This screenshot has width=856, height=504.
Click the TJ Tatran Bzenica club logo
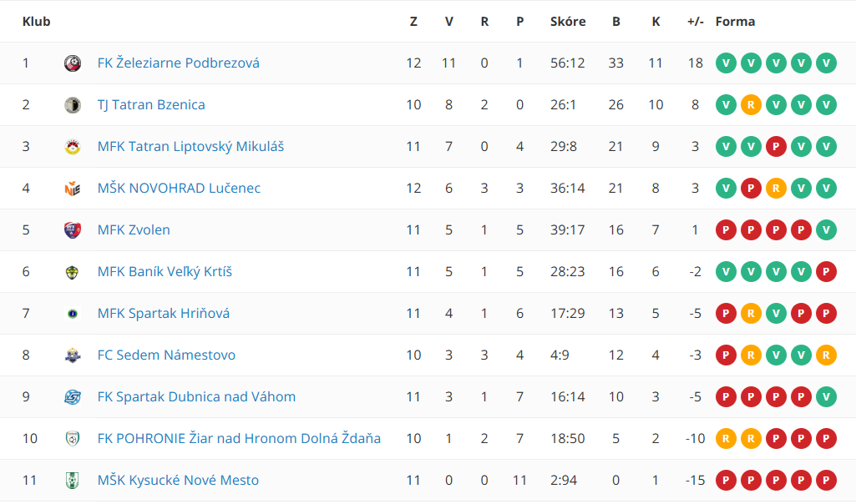(73, 105)
